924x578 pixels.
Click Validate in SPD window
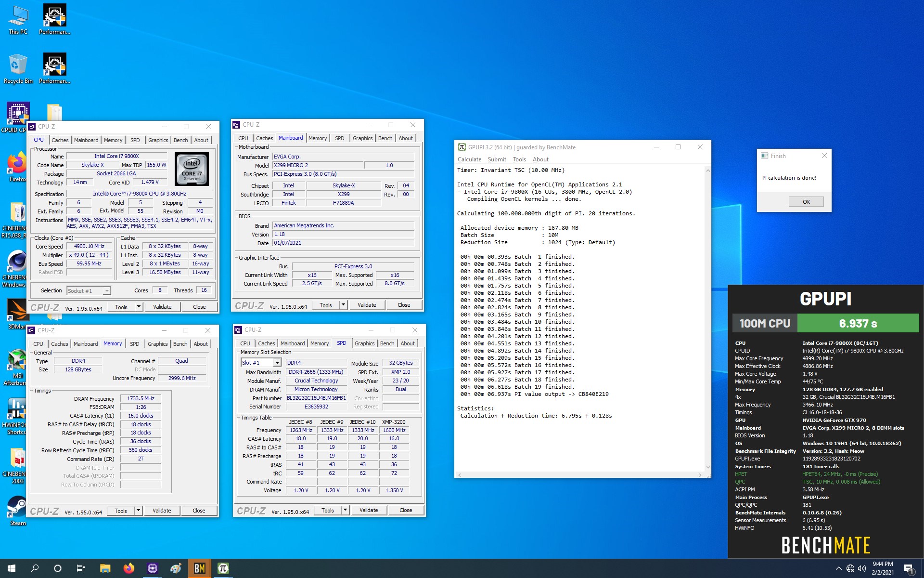click(x=369, y=510)
